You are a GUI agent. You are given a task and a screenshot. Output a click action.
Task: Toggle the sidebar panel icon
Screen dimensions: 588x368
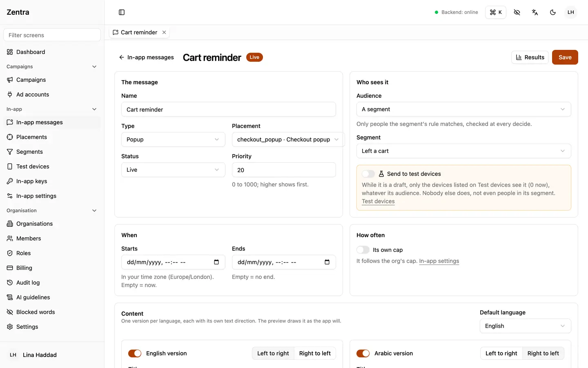click(122, 12)
